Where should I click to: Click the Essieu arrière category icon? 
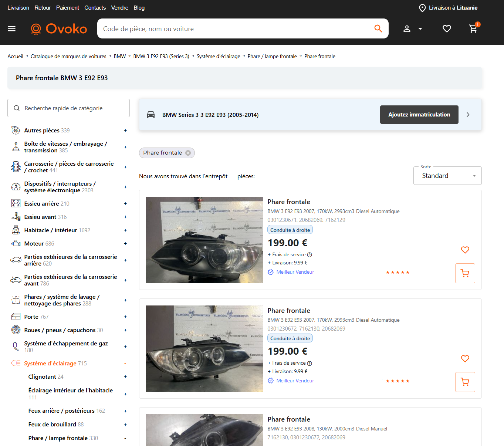16,203
